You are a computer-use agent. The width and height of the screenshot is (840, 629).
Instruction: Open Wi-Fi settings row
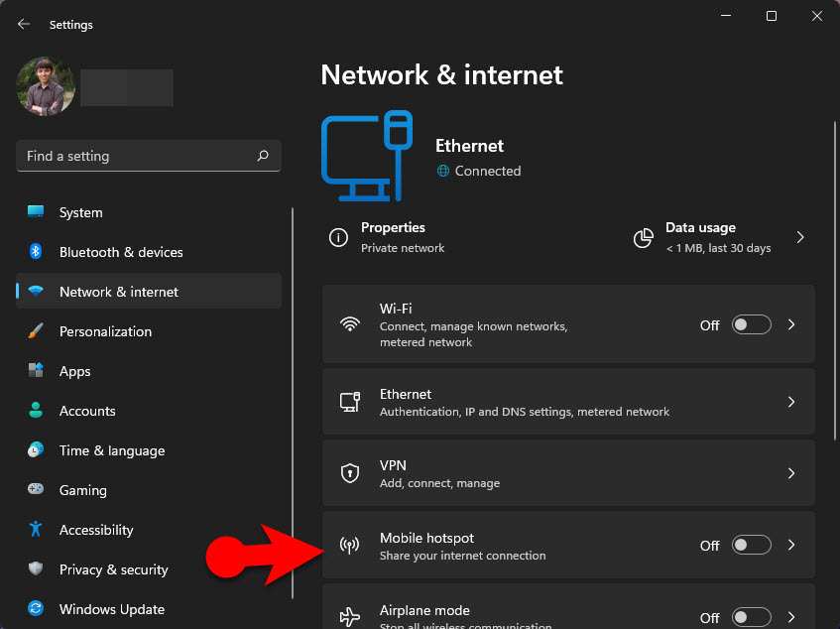point(568,324)
